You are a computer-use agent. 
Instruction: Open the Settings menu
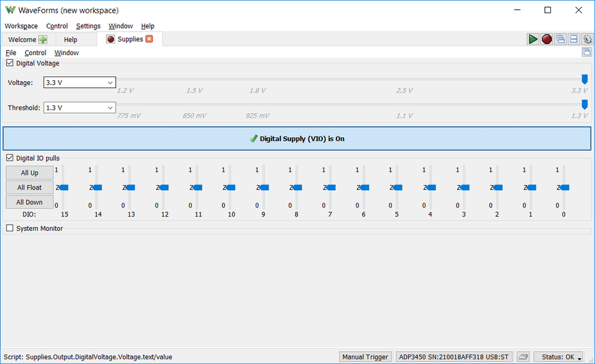(x=88, y=26)
